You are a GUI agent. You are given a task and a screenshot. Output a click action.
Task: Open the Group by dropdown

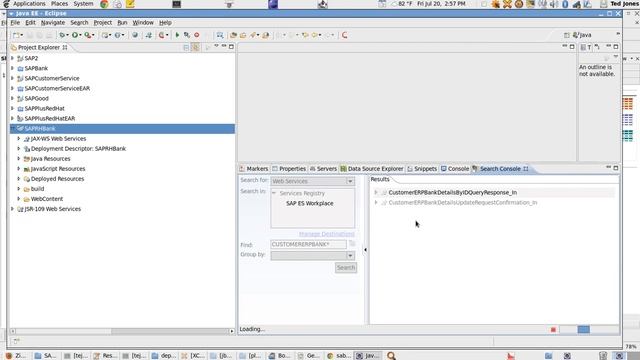click(350, 256)
